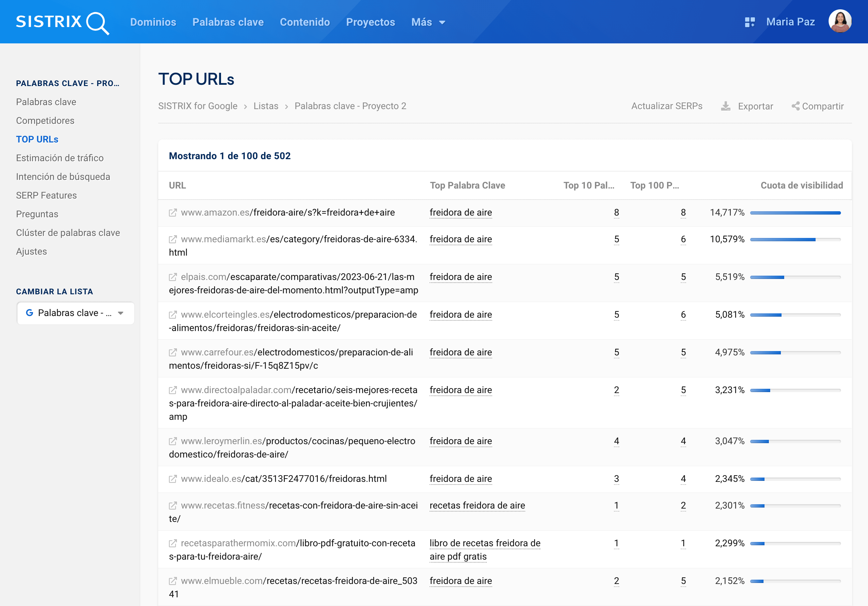This screenshot has height=606, width=868.
Task: Click the Maria Paz profile avatar
Action: [840, 21]
